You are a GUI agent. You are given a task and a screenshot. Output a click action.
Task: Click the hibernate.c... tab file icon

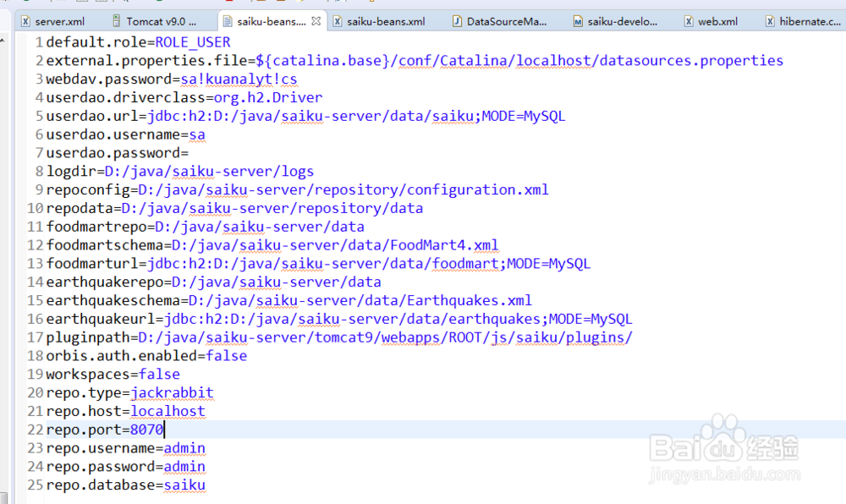pyautogui.click(x=770, y=21)
